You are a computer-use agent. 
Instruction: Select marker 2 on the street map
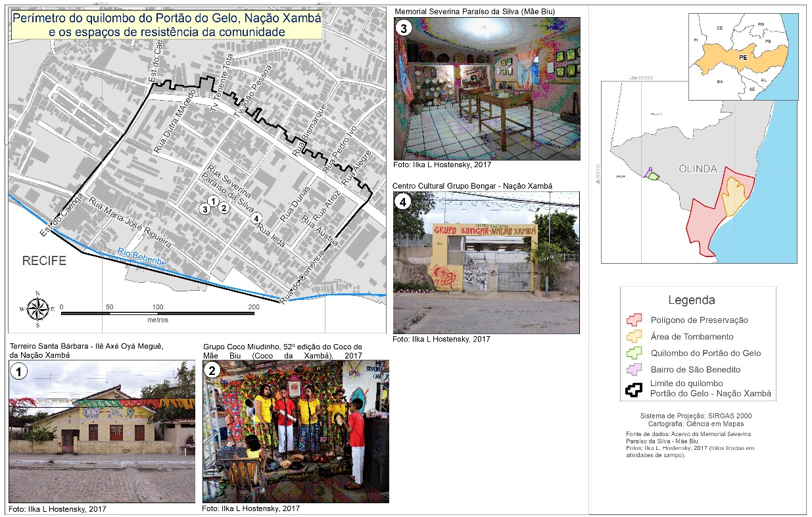point(224,209)
